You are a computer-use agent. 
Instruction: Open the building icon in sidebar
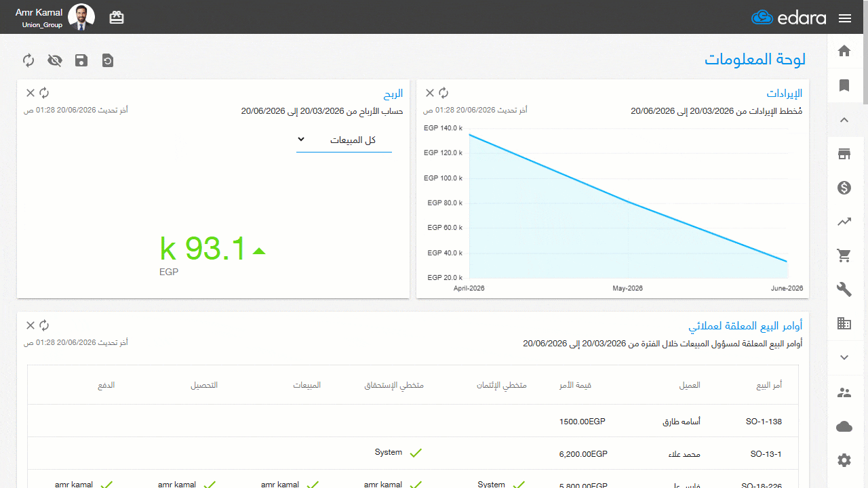(844, 323)
